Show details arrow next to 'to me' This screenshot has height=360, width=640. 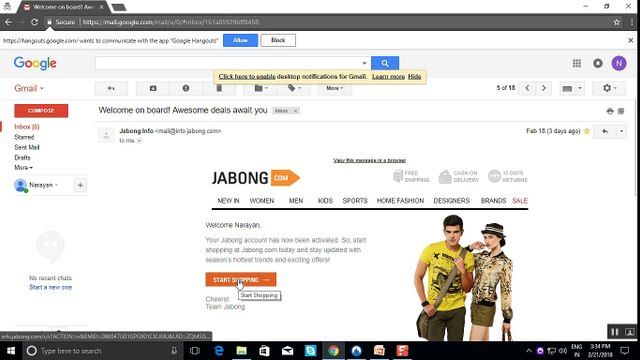[140, 140]
